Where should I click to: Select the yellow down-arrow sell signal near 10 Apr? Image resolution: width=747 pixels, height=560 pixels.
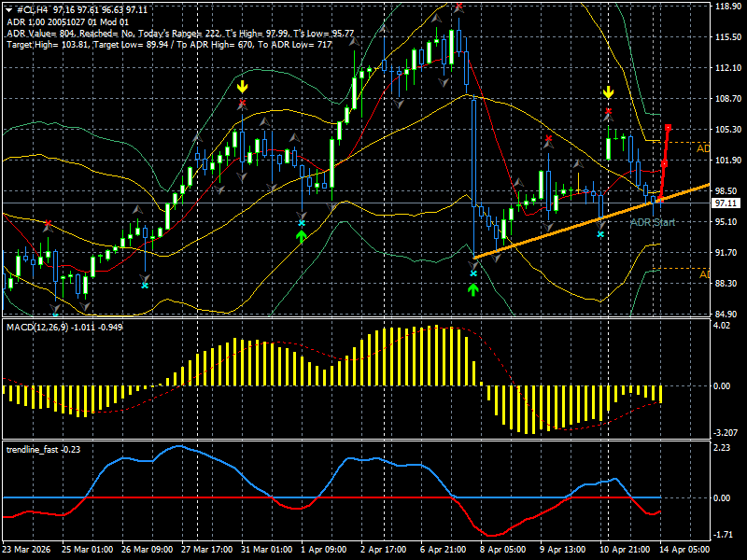tap(608, 92)
